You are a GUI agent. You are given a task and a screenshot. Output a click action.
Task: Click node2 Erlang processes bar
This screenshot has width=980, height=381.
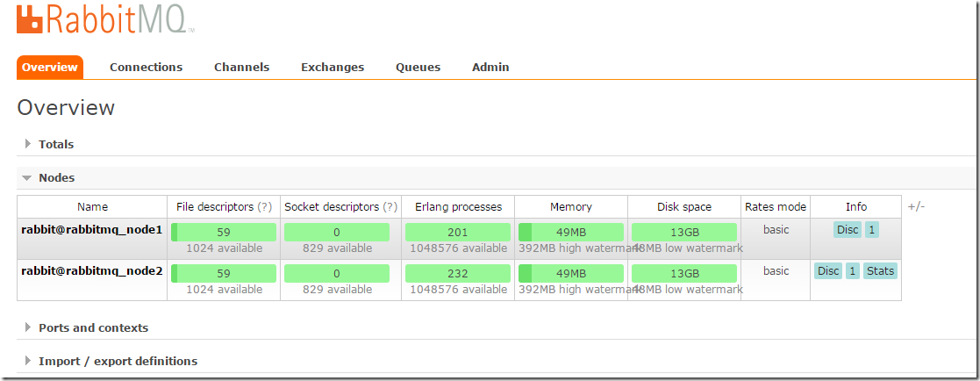(457, 274)
